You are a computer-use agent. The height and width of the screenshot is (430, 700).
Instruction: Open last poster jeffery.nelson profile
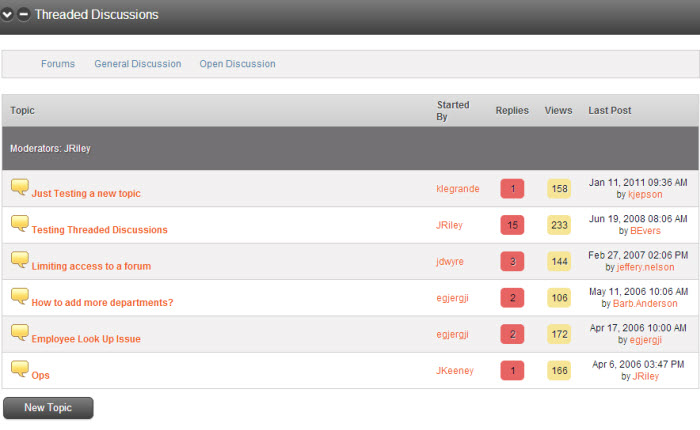pos(646,267)
